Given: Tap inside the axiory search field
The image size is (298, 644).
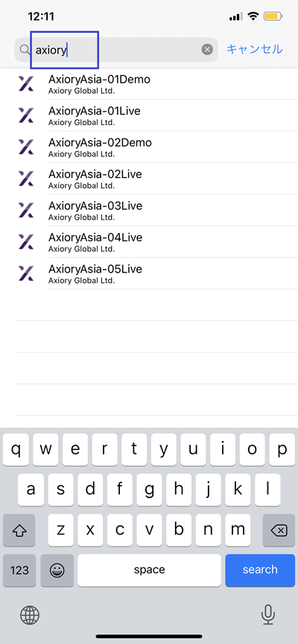Looking at the screenshot, I should (116, 50).
